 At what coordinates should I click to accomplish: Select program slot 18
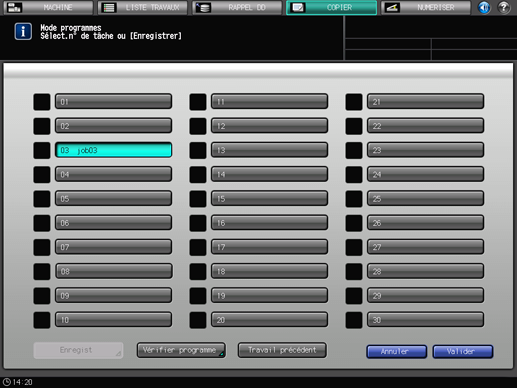pyautogui.click(x=269, y=271)
